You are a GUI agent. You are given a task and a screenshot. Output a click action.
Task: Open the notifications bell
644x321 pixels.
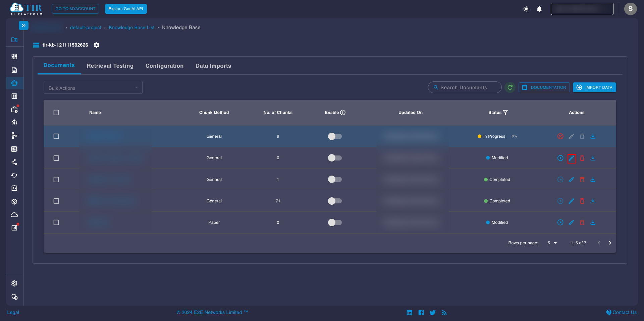(539, 9)
